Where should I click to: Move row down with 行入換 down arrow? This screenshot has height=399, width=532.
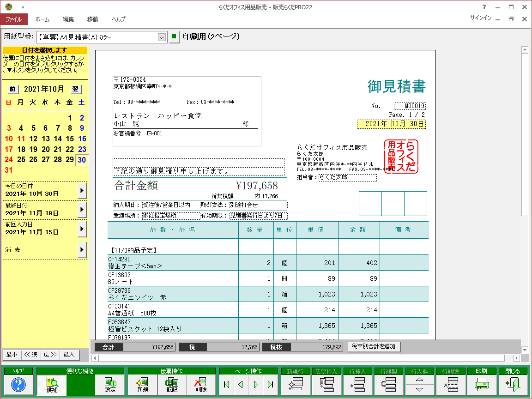pos(420,389)
